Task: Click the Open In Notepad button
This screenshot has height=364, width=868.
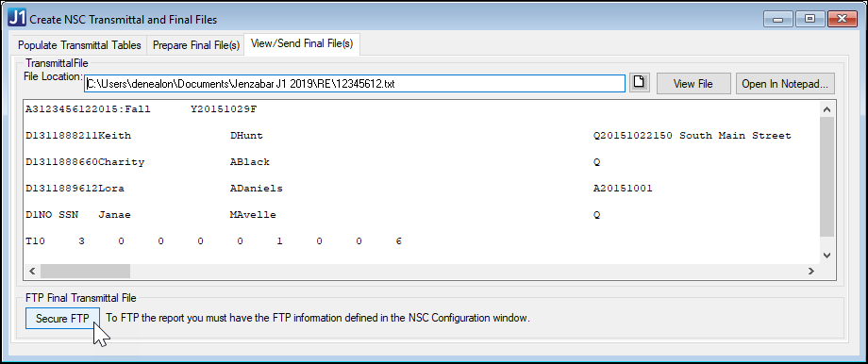Action: (x=784, y=84)
